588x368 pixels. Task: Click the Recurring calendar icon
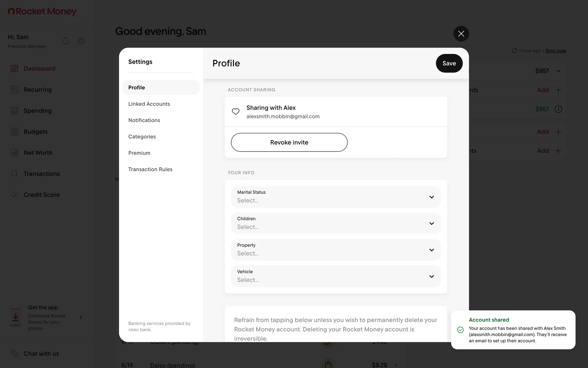[x=14, y=90]
